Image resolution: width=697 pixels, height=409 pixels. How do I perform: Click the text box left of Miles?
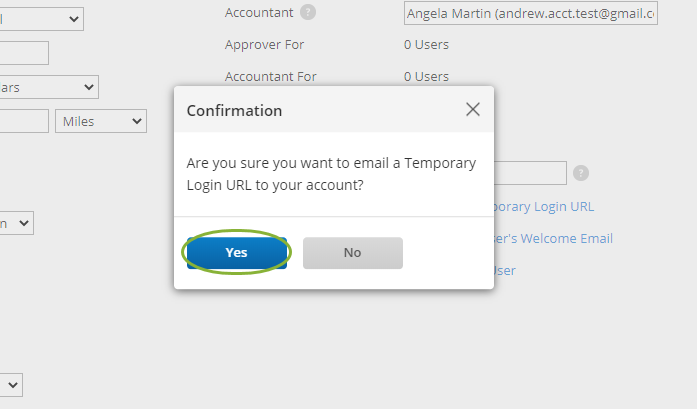click(x=24, y=121)
